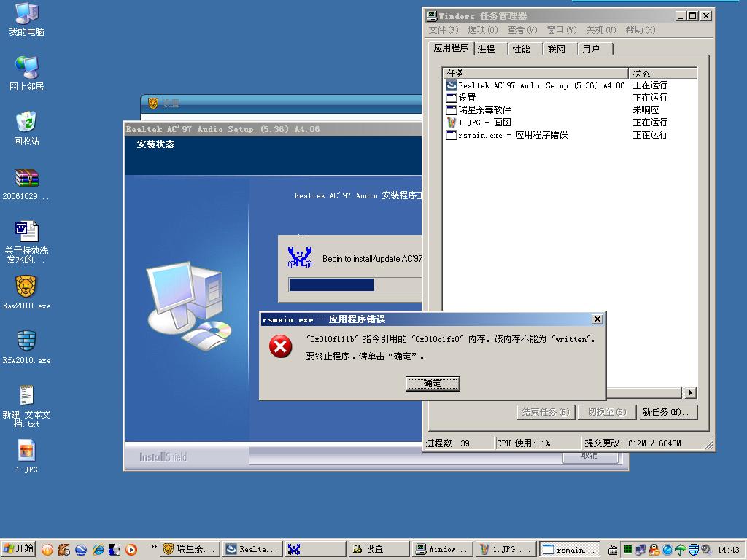Click the 开始 Start button
Image resolution: width=747 pixels, height=560 pixels.
19,549
